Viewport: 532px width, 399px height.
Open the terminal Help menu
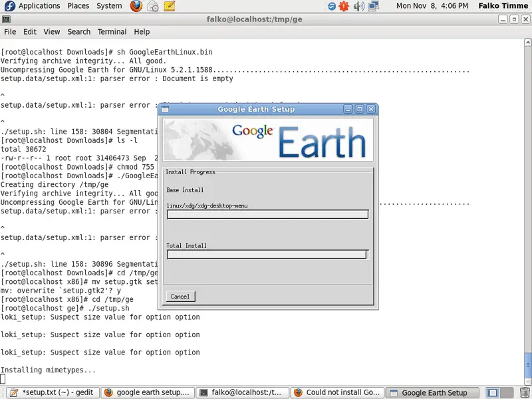point(142,31)
